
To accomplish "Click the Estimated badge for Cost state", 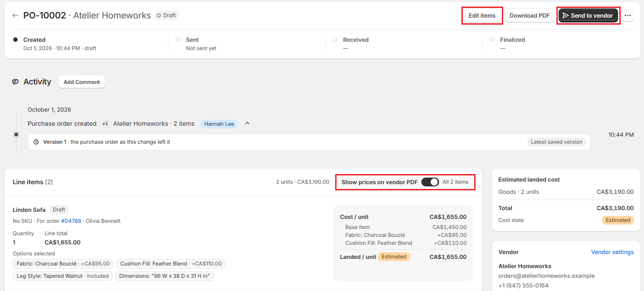I will (618, 220).
